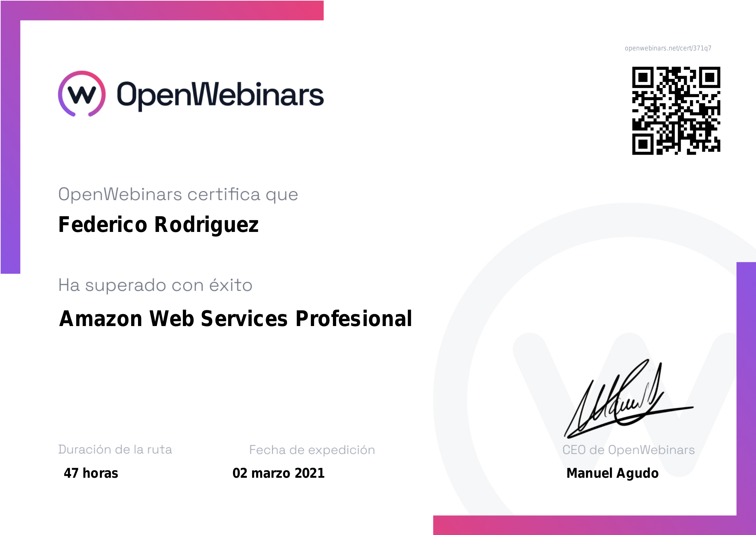Click the date '02 marzo 2021'

(x=279, y=474)
